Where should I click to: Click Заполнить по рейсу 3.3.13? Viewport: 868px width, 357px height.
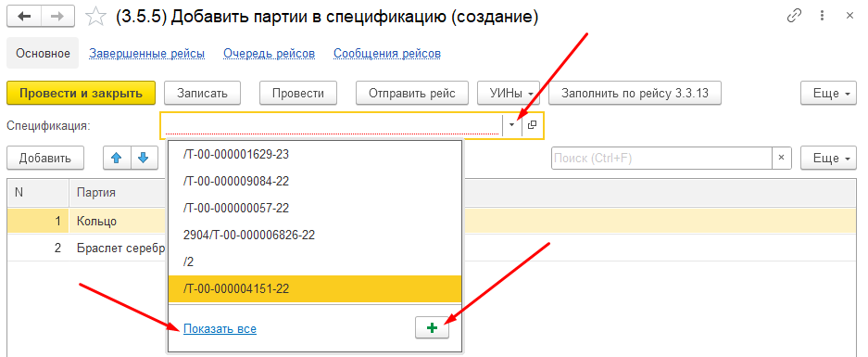(635, 93)
